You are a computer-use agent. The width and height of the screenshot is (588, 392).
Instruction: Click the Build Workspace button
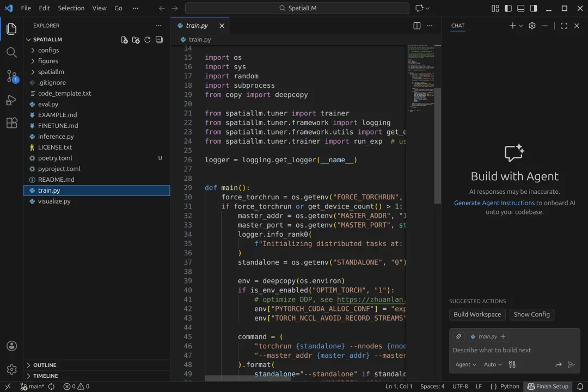[477, 314]
